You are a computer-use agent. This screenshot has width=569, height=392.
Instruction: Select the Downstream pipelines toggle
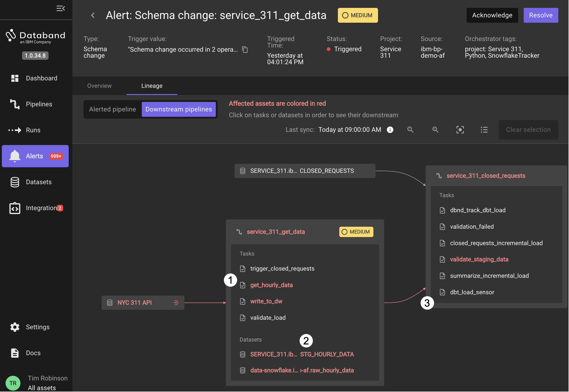click(179, 109)
